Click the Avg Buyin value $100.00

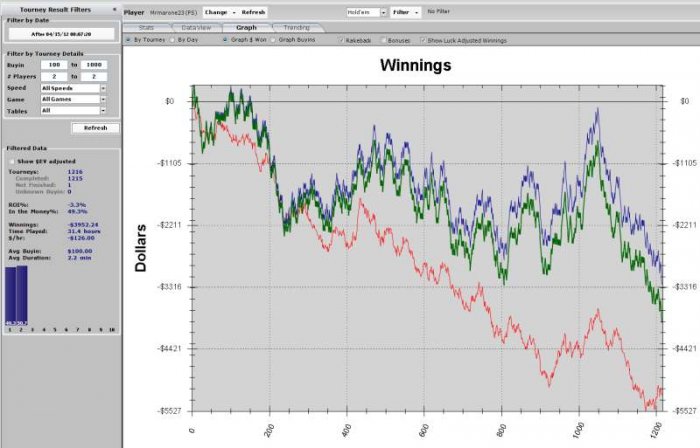(x=80, y=251)
